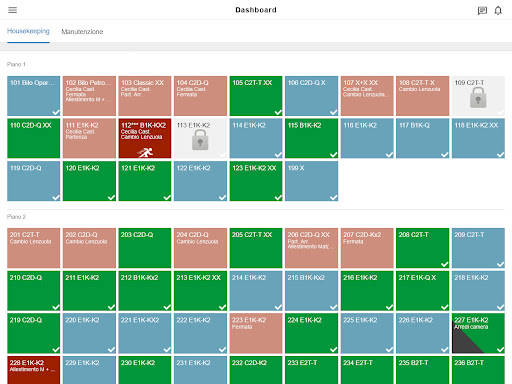Click the Piano 2 section label
Viewport: 512px width, 384px height.
[16, 217]
